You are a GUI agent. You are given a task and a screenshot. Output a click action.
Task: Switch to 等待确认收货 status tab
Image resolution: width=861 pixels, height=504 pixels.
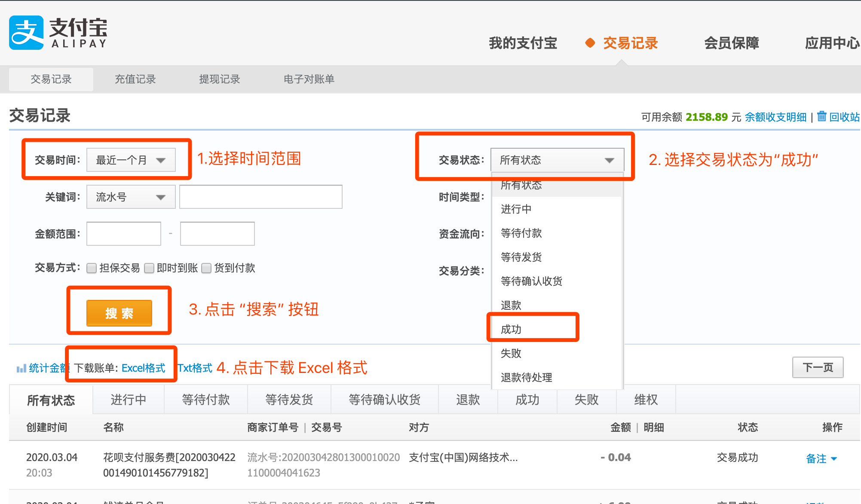tap(385, 400)
